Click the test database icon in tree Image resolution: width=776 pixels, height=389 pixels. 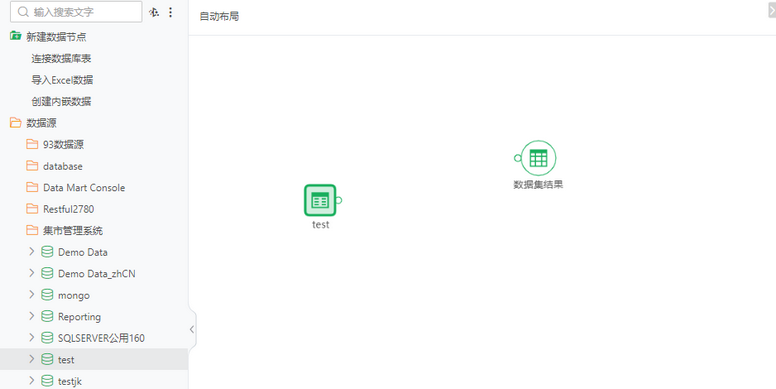47,359
